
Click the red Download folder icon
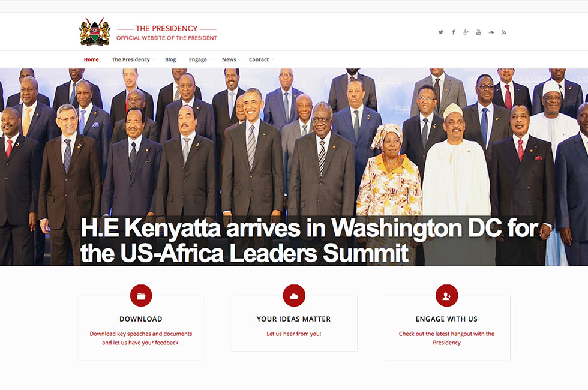[x=141, y=295]
